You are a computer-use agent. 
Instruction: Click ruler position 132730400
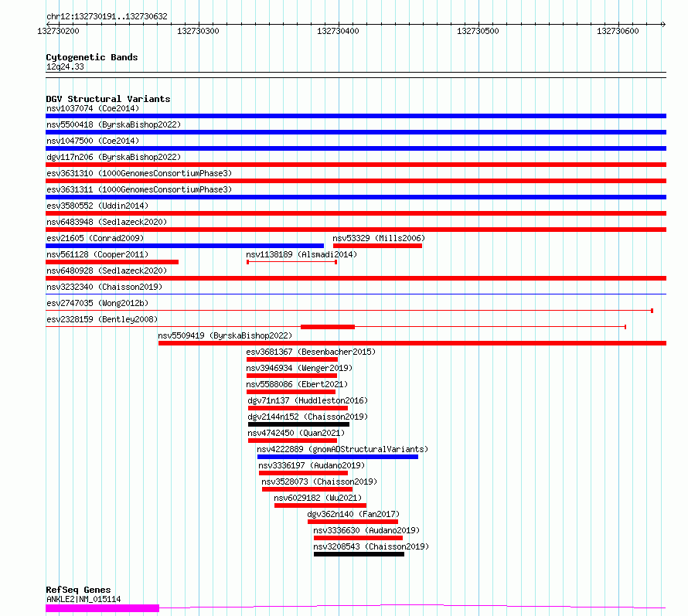pyautogui.click(x=338, y=31)
